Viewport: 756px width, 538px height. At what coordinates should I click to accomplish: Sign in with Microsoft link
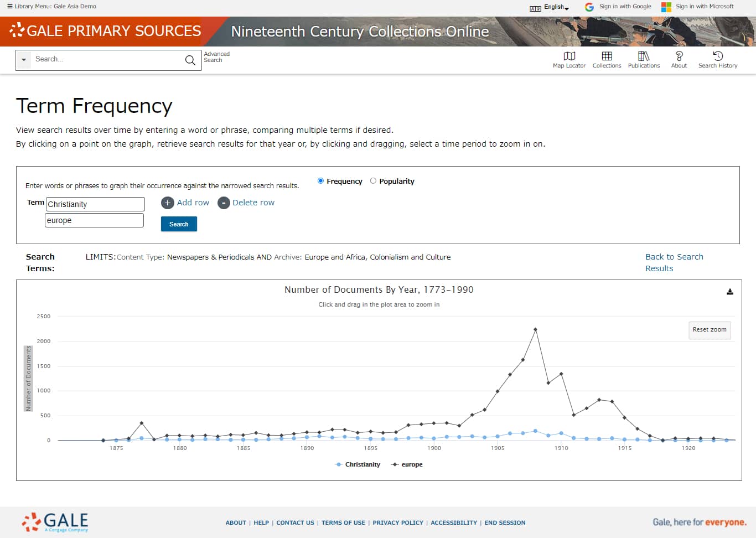[x=705, y=7]
